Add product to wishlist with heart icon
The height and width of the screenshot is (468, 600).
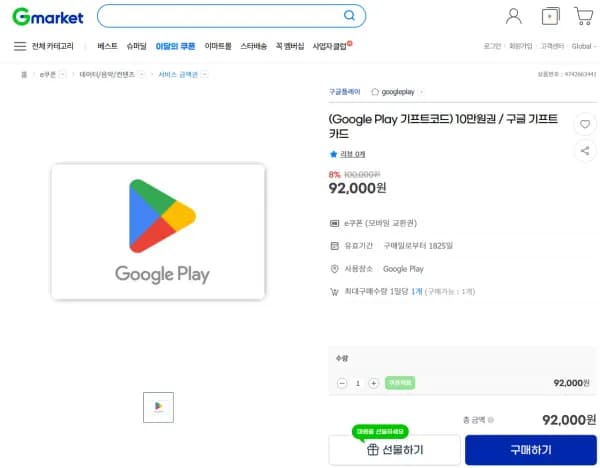(x=585, y=124)
